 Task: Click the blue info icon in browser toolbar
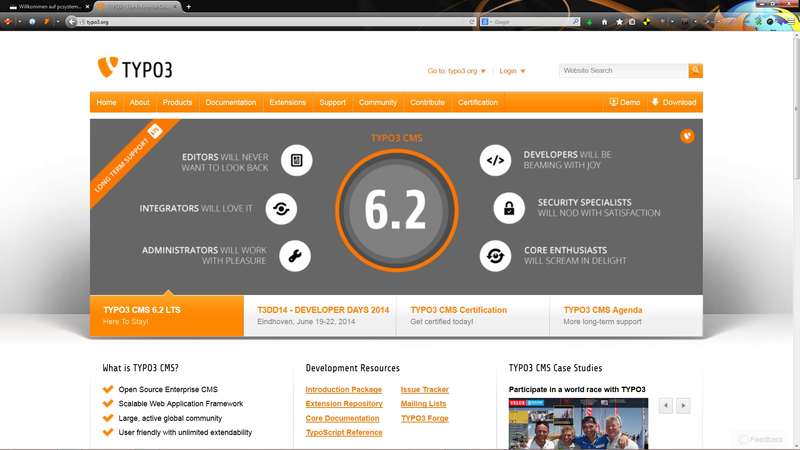coord(32,22)
